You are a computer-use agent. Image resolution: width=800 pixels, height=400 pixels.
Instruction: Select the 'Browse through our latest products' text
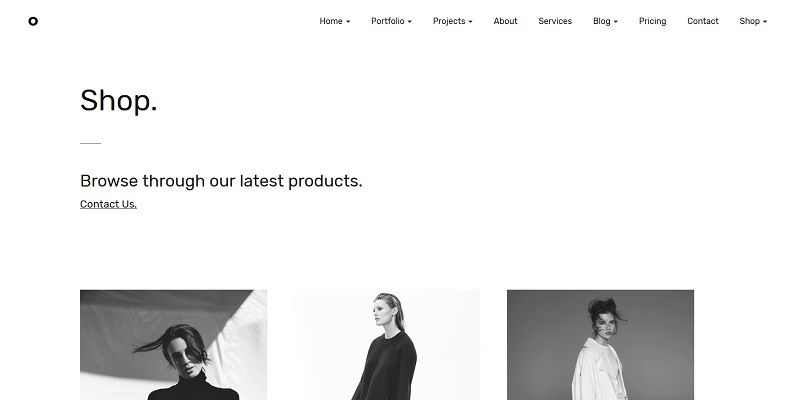[221, 181]
